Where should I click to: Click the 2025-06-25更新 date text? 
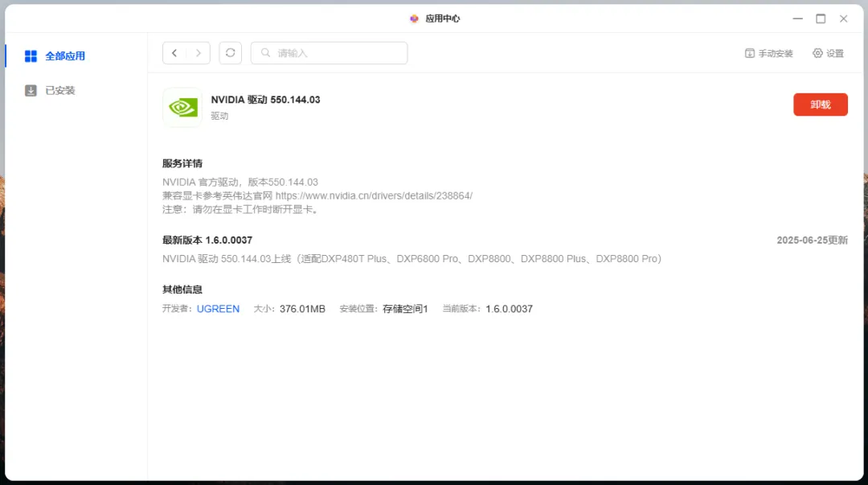(x=812, y=240)
